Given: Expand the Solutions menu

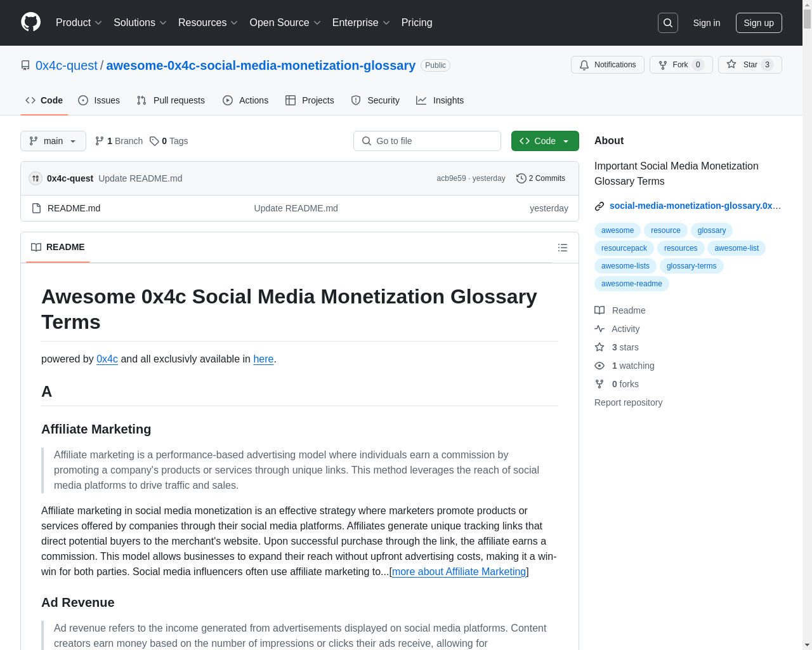Looking at the screenshot, I should pos(140,23).
